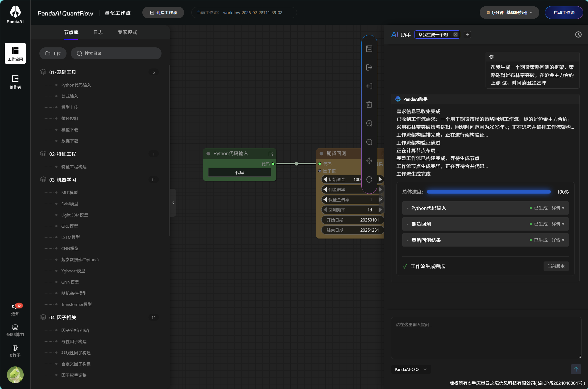This screenshot has height=389, width=588.
Task: Click the 总体进度 progress bar
Action: pyautogui.click(x=489, y=192)
